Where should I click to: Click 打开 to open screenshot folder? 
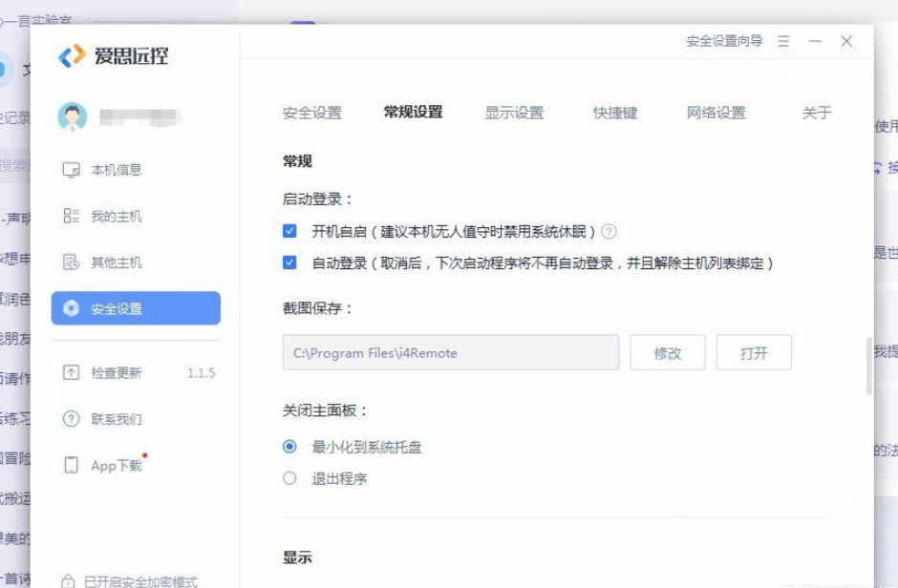coord(754,353)
